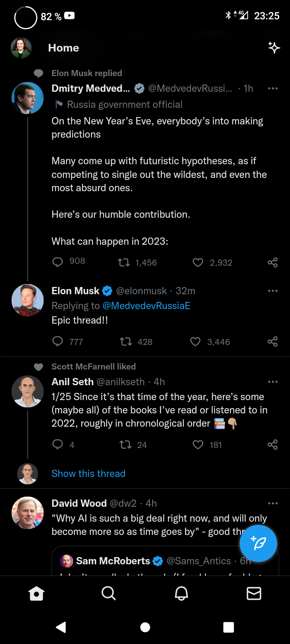Open more options on David Wood's tweet
This screenshot has width=290, height=644.
(x=273, y=503)
